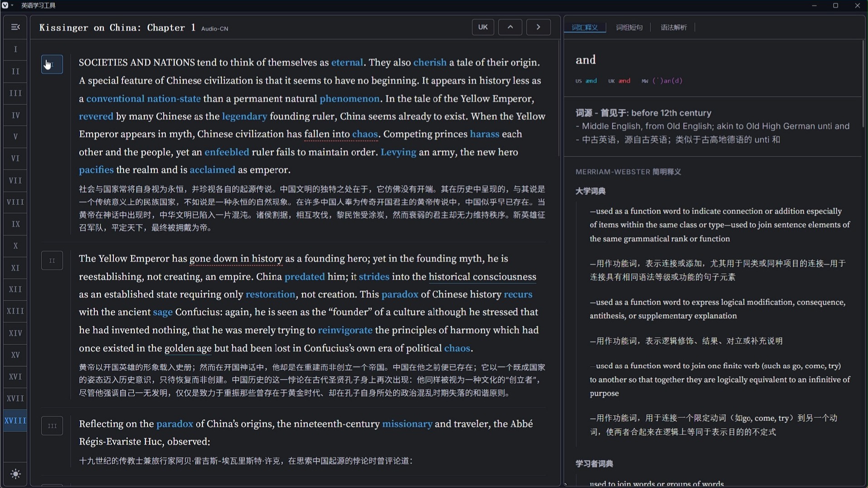Look up the word 'eternal'
868x488 pixels.
pos(347,63)
